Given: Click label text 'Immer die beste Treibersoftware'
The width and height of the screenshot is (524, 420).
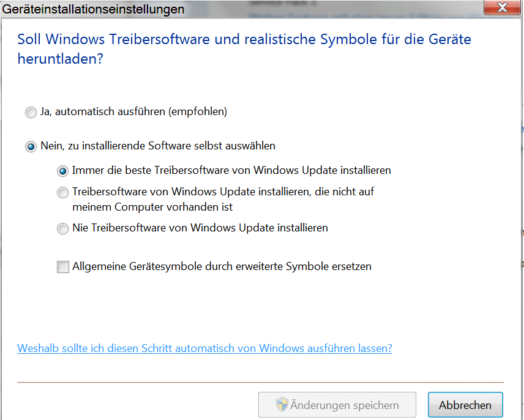Looking at the screenshot, I should pyautogui.click(x=231, y=170).
